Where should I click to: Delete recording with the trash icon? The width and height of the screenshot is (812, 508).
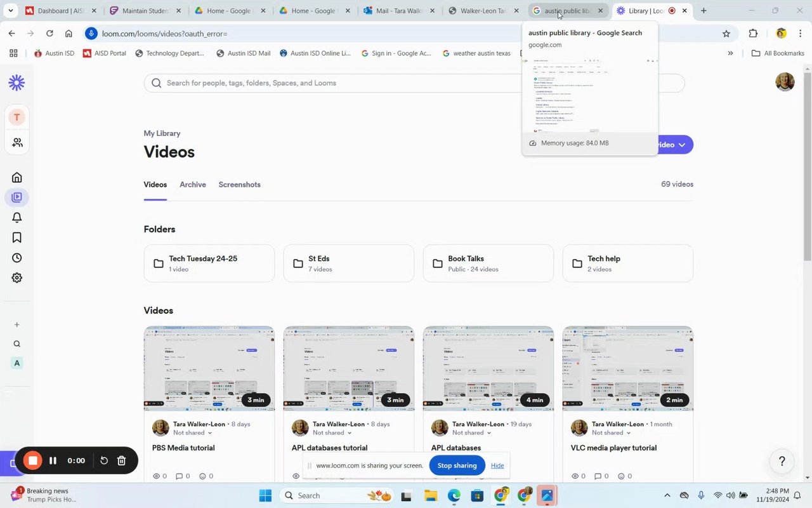(x=122, y=460)
